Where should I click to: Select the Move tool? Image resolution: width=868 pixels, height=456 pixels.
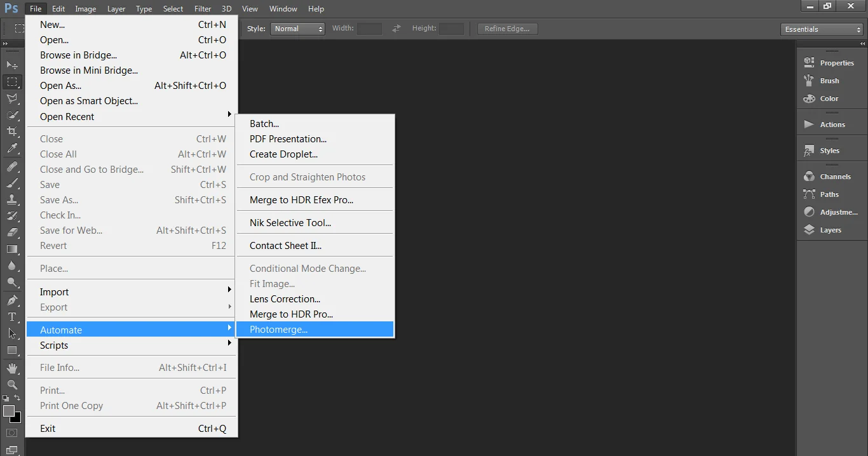click(12, 65)
